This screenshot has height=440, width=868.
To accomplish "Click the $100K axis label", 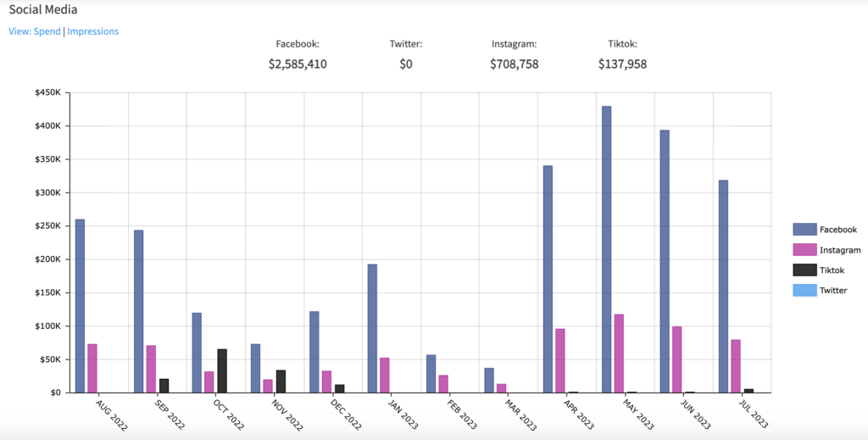I will pos(47,326).
